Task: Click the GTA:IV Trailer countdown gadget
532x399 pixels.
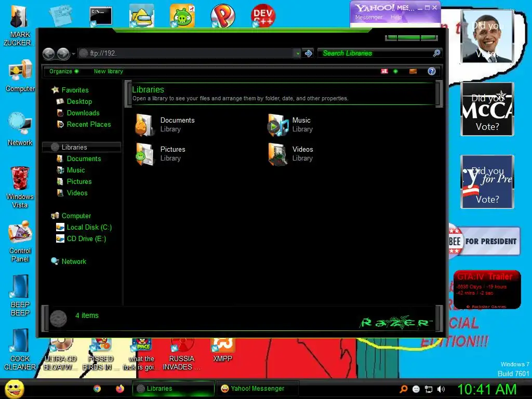Action: (487, 290)
